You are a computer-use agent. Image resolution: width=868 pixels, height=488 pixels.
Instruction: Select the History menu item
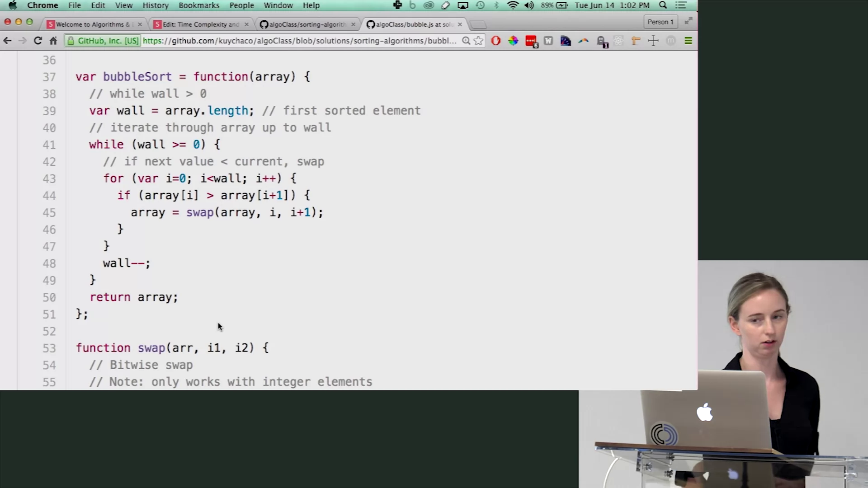156,5
